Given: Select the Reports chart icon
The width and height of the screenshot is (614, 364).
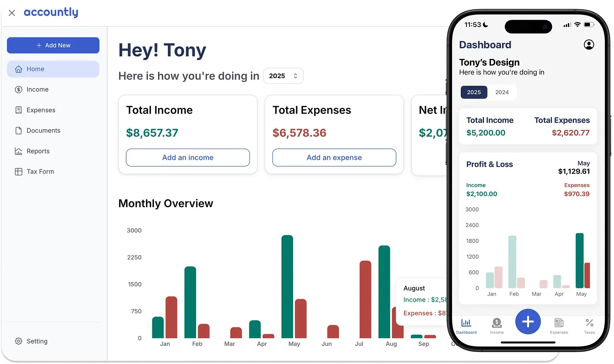Looking at the screenshot, I should [18, 151].
